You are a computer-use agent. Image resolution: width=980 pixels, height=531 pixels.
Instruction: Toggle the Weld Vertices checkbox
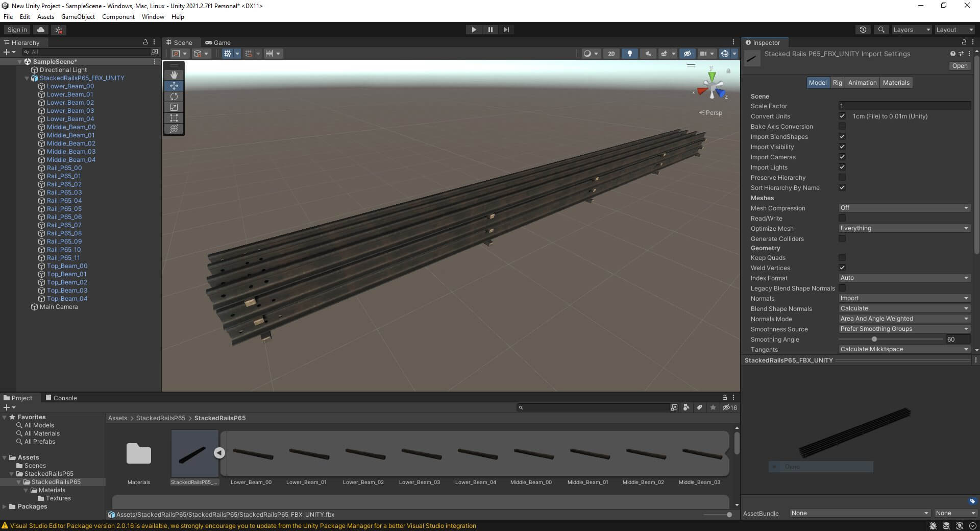click(842, 268)
